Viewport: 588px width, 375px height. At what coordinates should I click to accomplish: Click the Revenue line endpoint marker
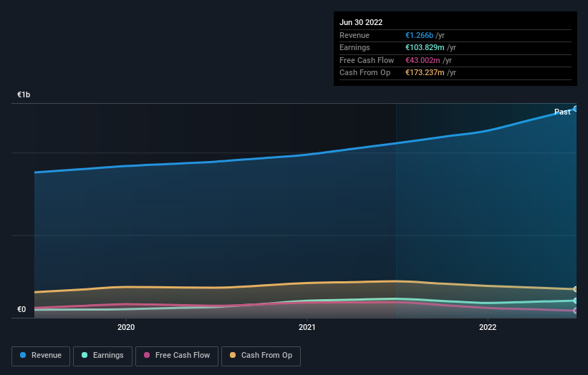click(x=576, y=109)
